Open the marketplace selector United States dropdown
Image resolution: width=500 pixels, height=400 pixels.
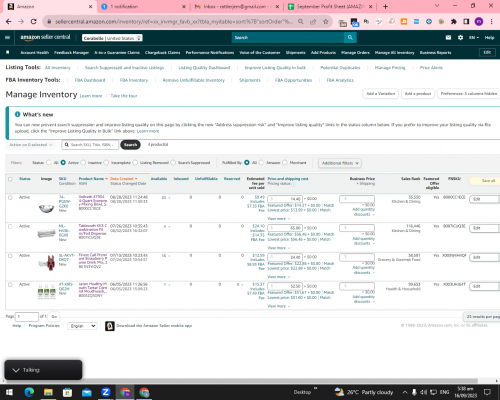point(112,38)
